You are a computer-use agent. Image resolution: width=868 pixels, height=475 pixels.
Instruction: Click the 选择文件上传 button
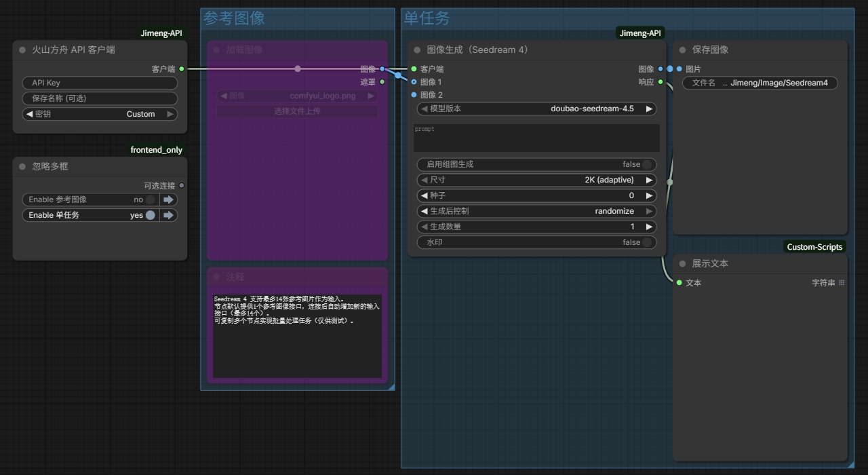(x=297, y=111)
